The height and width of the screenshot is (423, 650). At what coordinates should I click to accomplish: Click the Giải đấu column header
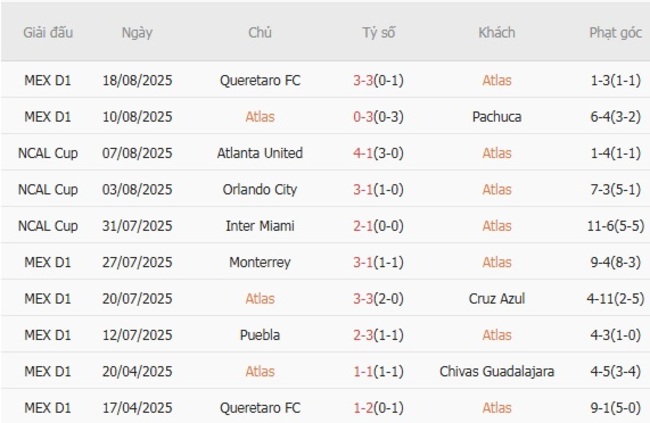click(47, 32)
